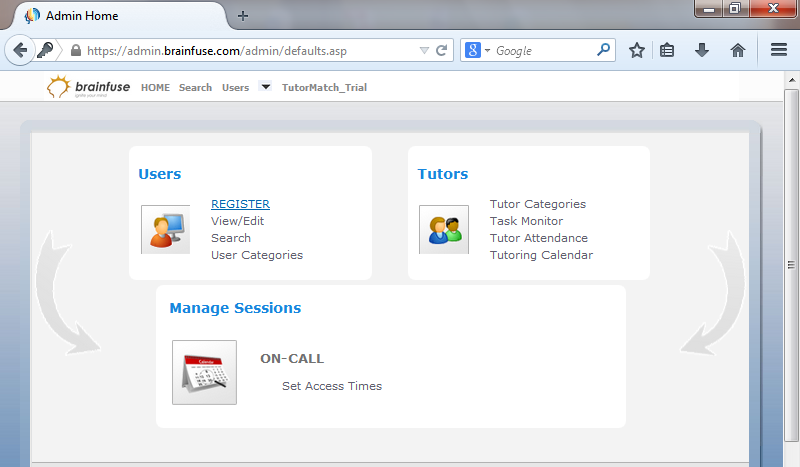Viewport: 800px width, 467px height.
Task: Open URL history dropdown arrow
Action: click(424, 51)
